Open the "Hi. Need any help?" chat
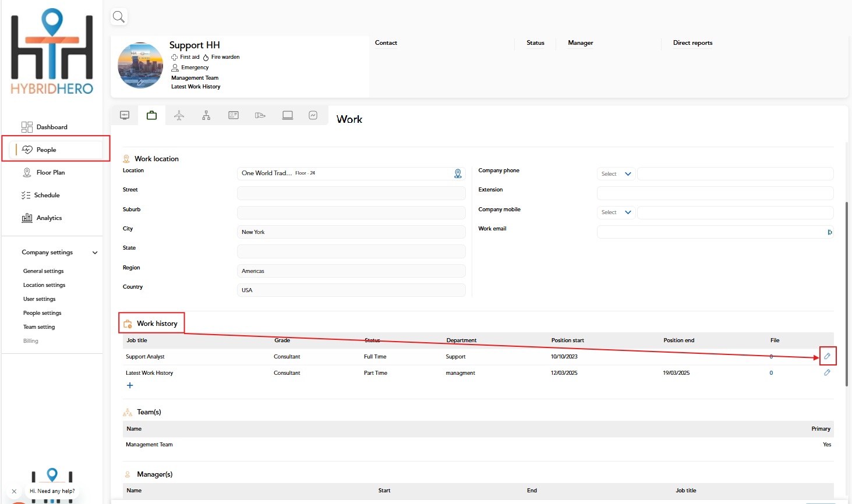852x504 pixels. pyautogui.click(x=52, y=491)
